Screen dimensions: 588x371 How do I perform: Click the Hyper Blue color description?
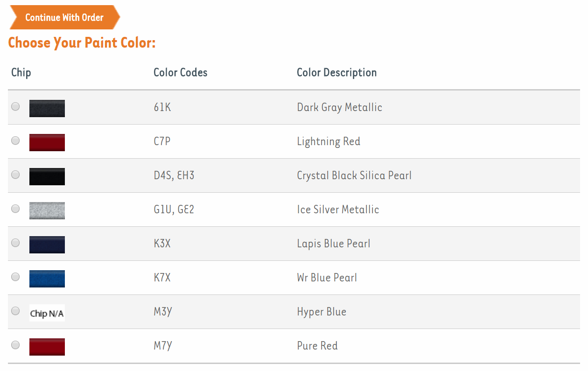click(x=322, y=312)
